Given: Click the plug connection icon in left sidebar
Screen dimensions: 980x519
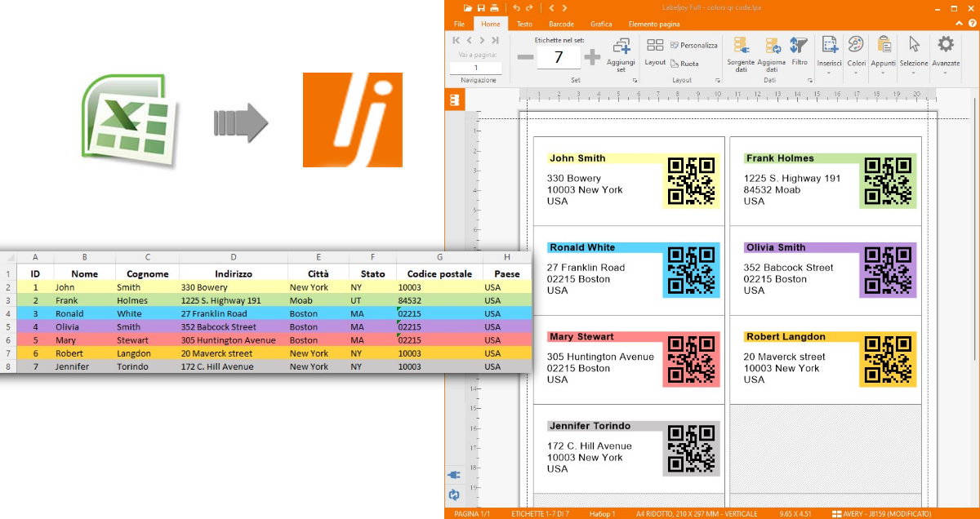Looking at the screenshot, I should (x=454, y=475).
